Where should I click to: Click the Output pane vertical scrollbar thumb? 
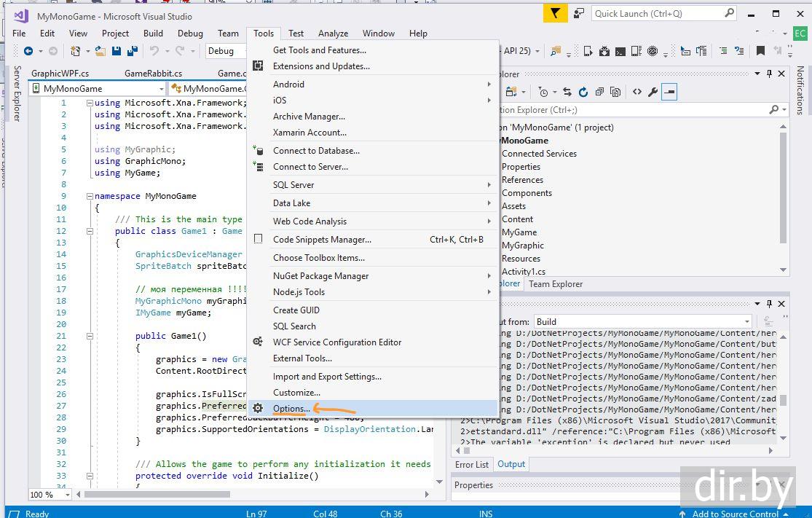point(784,400)
